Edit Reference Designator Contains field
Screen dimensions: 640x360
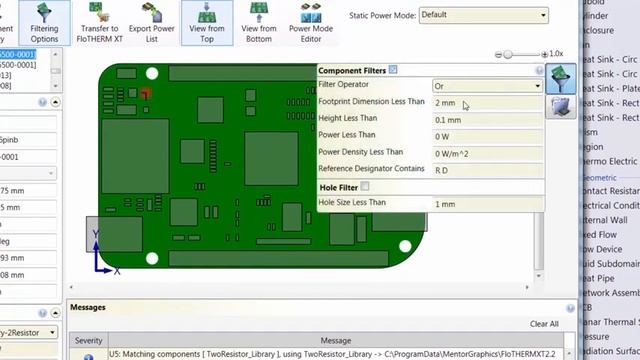click(x=487, y=170)
